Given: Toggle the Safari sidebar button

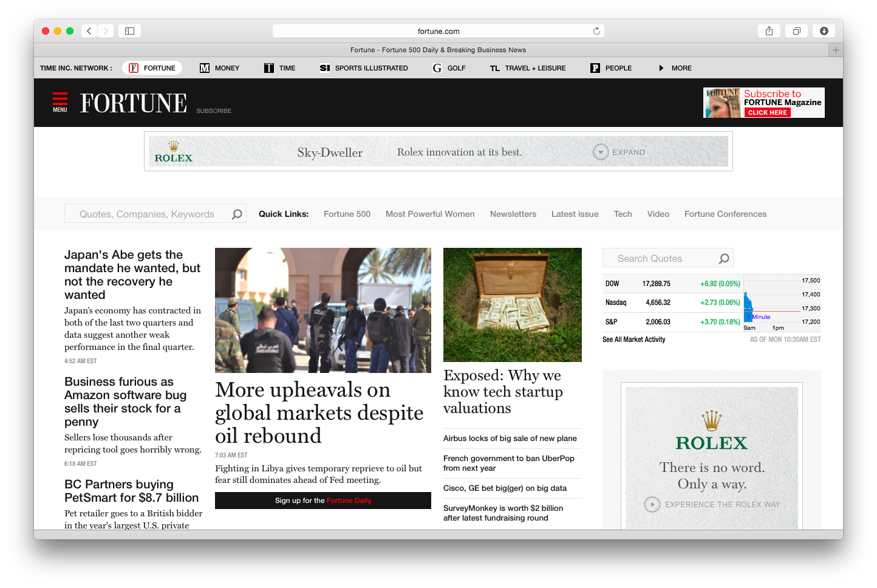Looking at the screenshot, I should [x=129, y=31].
